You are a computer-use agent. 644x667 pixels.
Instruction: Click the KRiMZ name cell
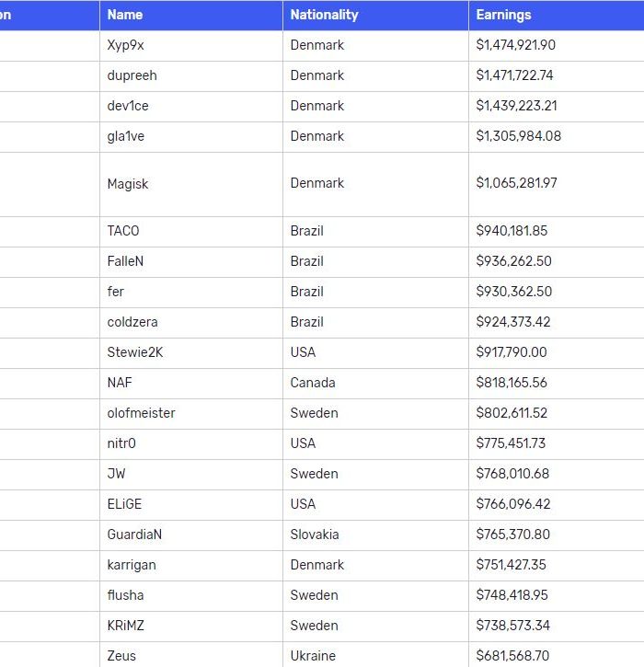point(126,626)
